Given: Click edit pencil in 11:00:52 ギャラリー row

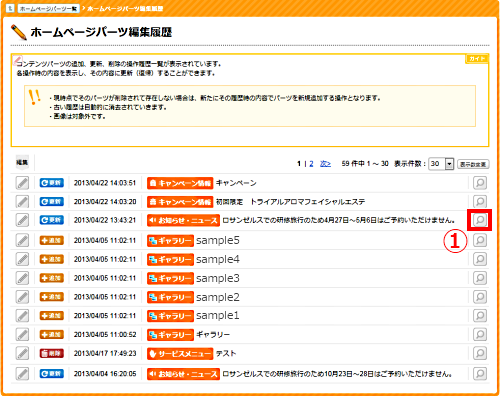Looking at the screenshot, I should point(22,334).
